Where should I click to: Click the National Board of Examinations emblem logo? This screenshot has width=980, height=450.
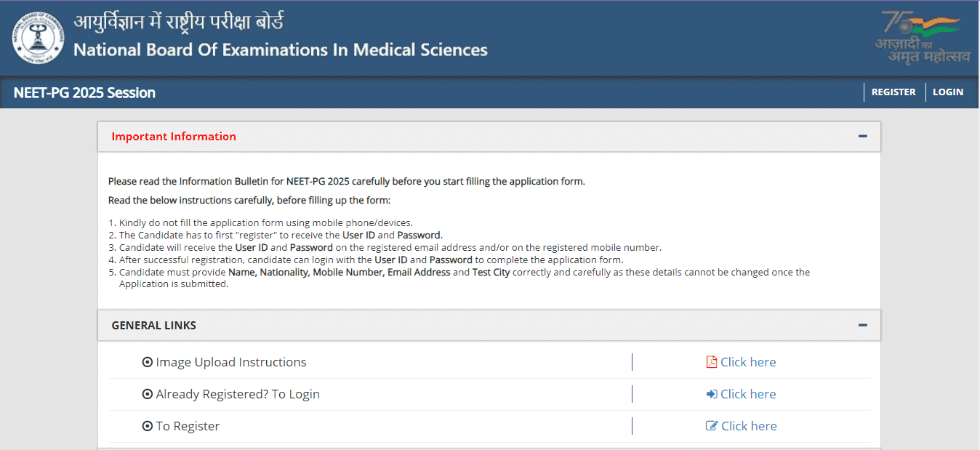pyautogui.click(x=38, y=38)
